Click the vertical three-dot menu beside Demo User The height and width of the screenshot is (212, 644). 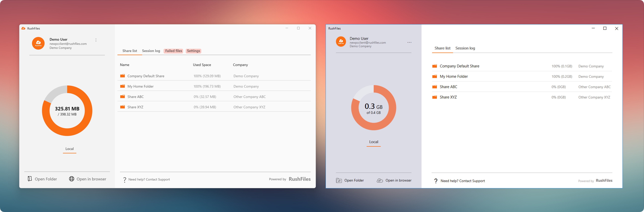96,40
